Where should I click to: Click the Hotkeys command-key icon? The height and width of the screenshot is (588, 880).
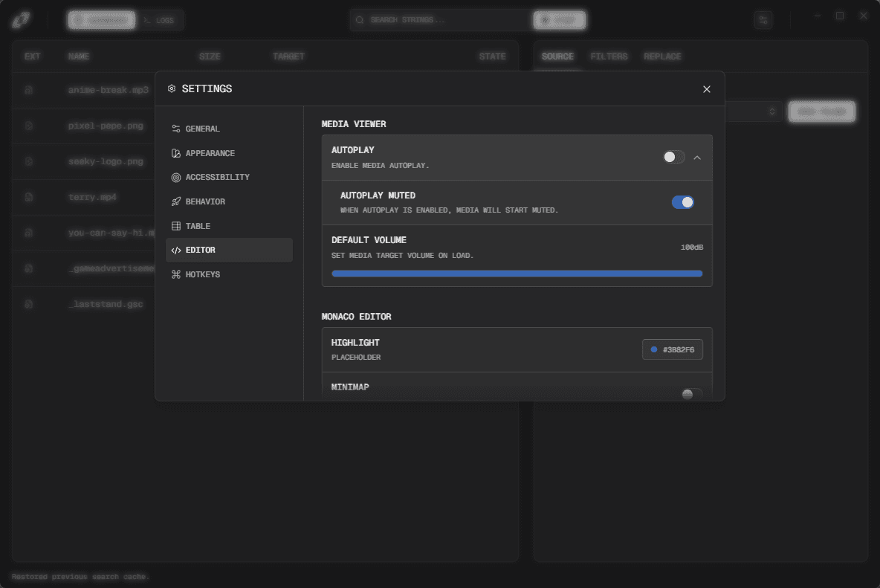click(x=176, y=274)
